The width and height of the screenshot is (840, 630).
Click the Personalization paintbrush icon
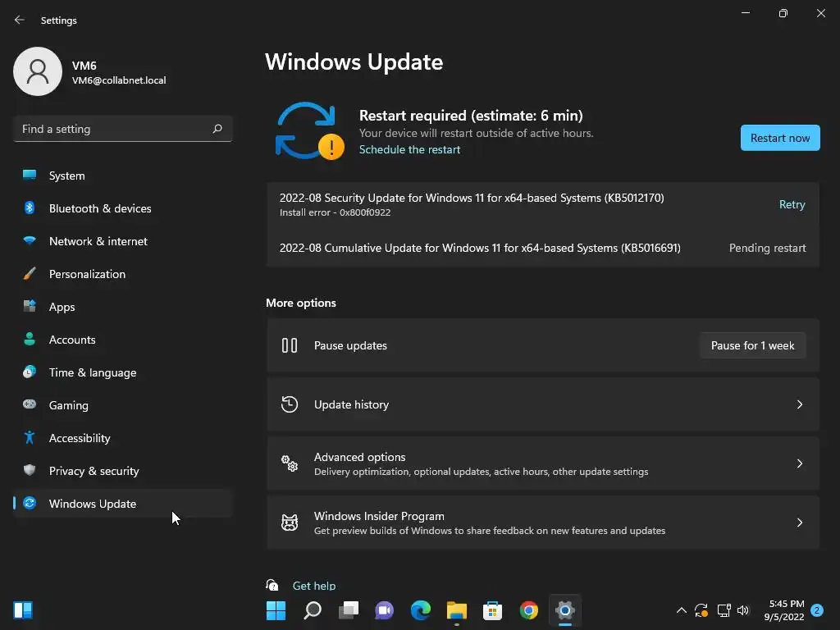tap(30, 274)
